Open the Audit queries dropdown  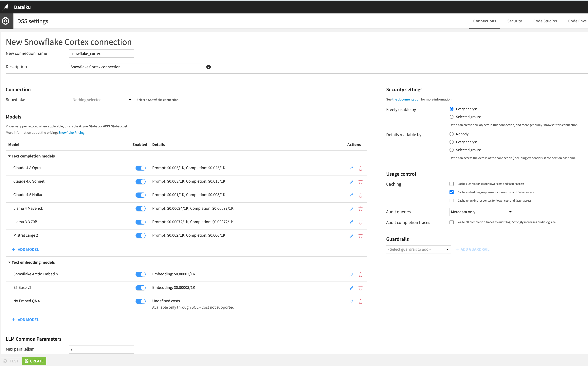tap(482, 212)
